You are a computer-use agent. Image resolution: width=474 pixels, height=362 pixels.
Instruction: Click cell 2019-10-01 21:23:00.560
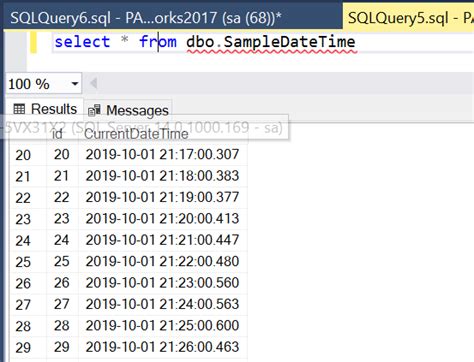tap(163, 282)
